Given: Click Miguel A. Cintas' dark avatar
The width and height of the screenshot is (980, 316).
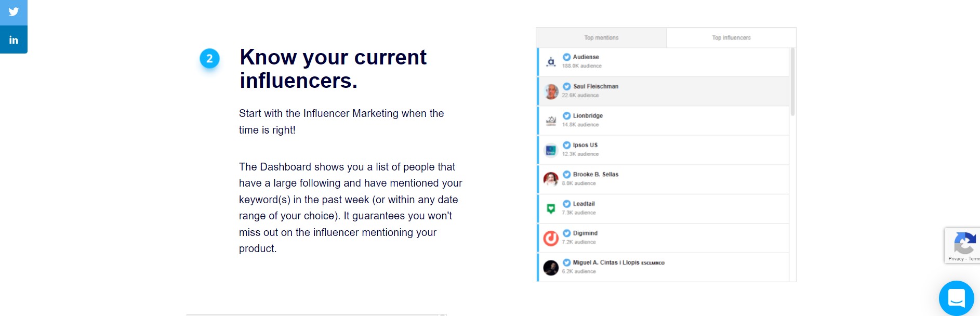Looking at the screenshot, I should click(x=551, y=268).
